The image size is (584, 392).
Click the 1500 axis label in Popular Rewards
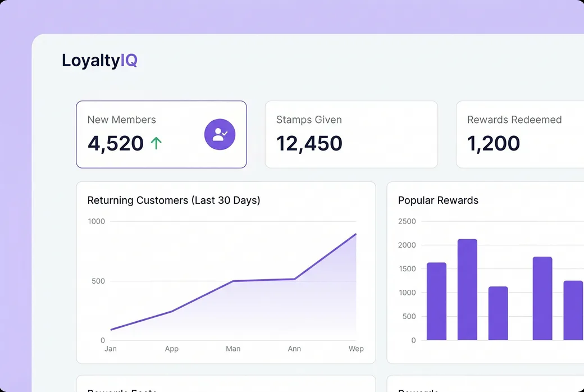pos(407,268)
